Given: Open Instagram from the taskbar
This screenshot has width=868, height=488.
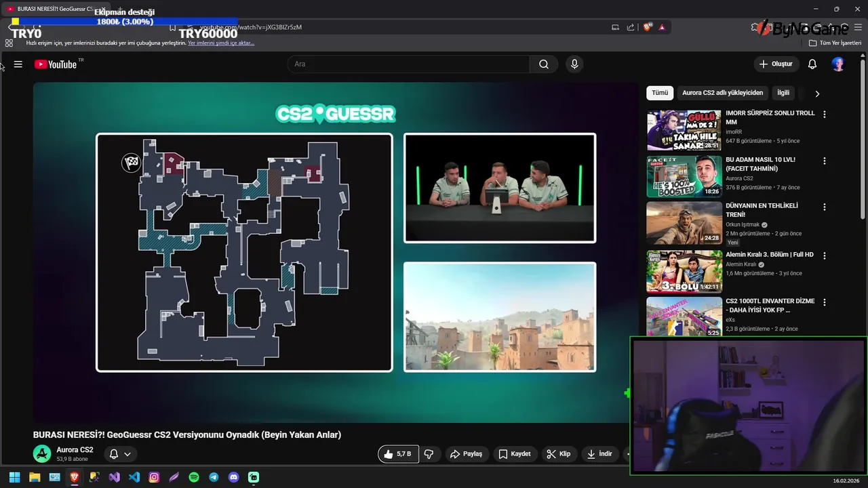Looking at the screenshot, I should coord(154,477).
